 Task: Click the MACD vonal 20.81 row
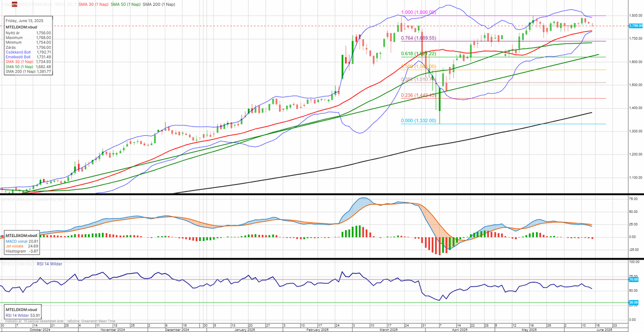tap(21, 240)
